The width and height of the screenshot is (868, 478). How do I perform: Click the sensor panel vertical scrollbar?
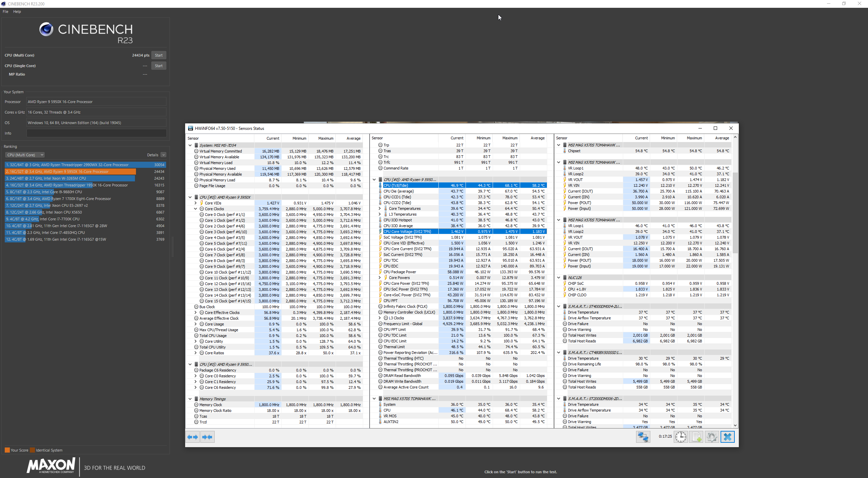coord(735,212)
